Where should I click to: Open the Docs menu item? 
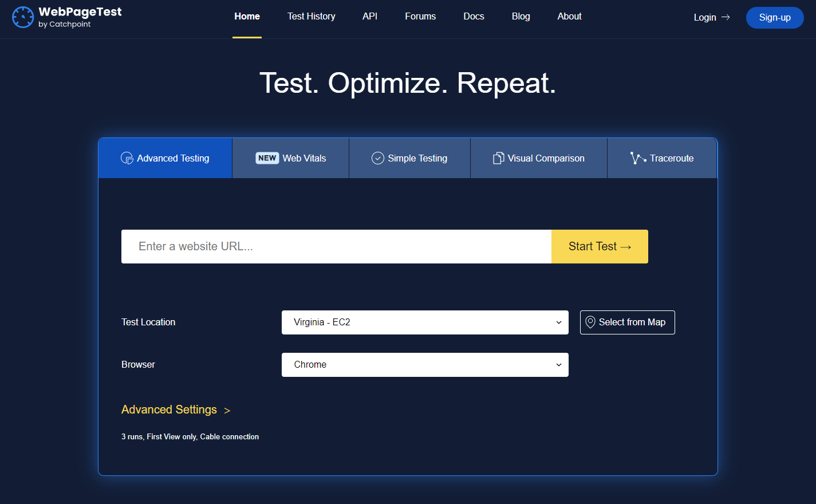pos(474,16)
